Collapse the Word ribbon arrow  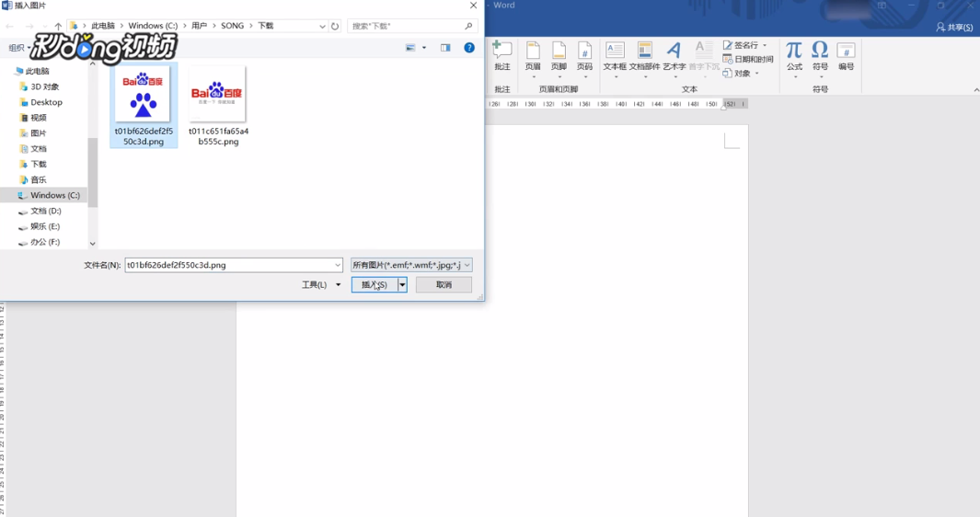click(x=976, y=90)
